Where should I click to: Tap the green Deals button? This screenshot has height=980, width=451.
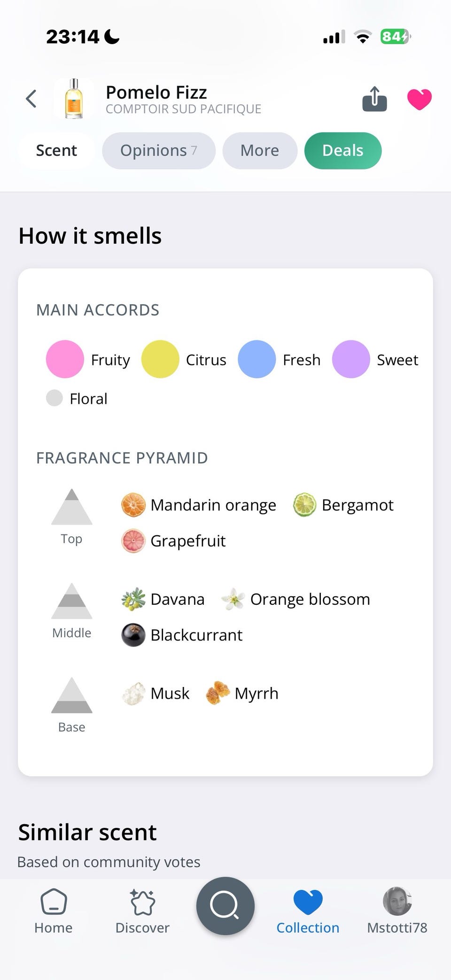point(342,151)
